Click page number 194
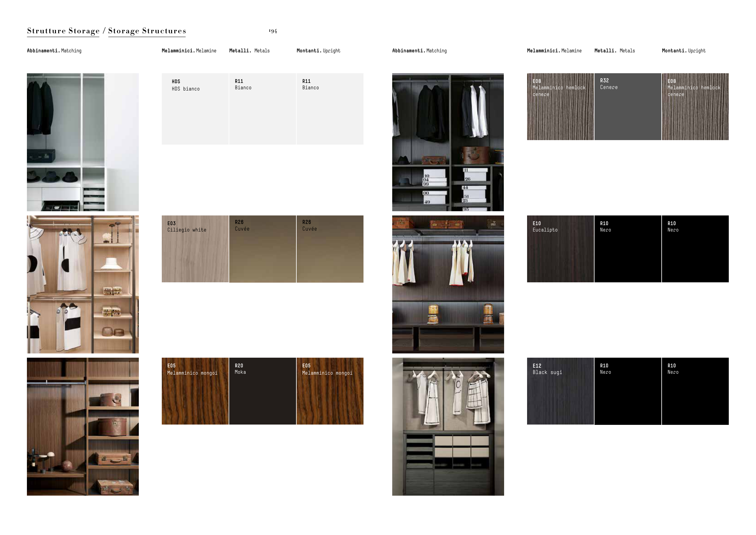 click(273, 31)
